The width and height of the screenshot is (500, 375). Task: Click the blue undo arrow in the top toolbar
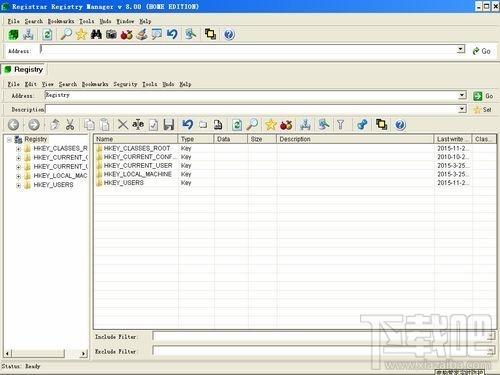(172, 34)
